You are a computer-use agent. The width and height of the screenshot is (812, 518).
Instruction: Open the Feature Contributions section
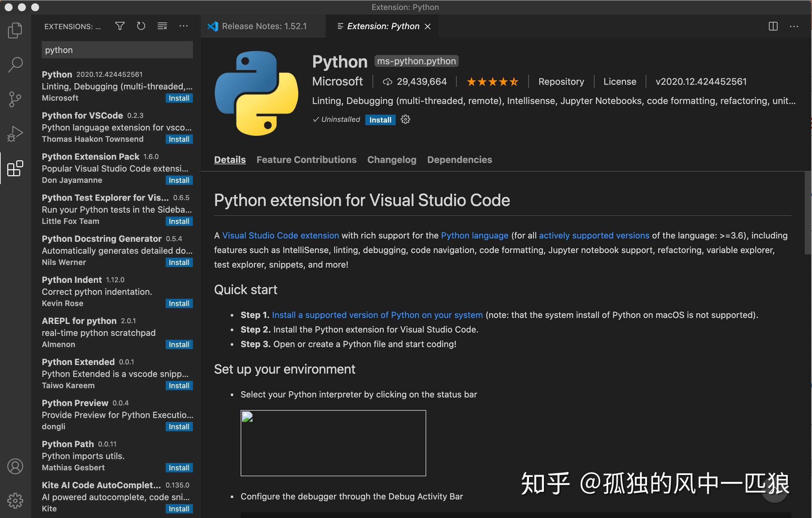coord(306,159)
